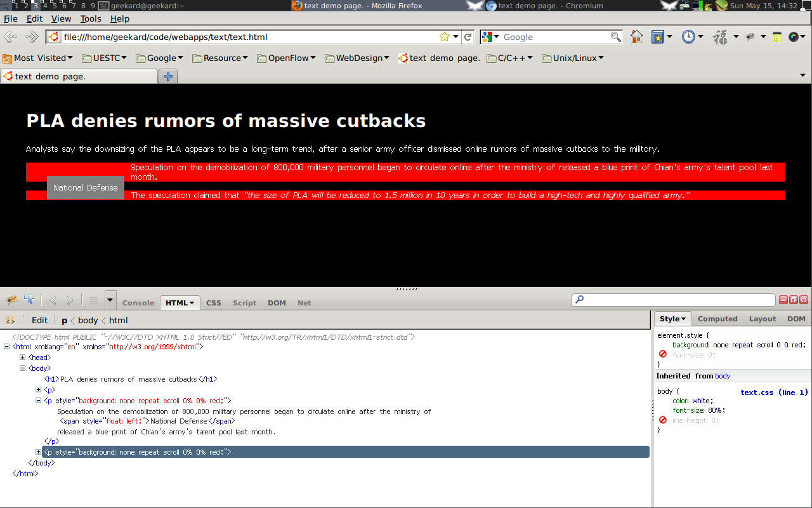Click the red value in the background property
Screen dimensions: 812x508
(798, 345)
